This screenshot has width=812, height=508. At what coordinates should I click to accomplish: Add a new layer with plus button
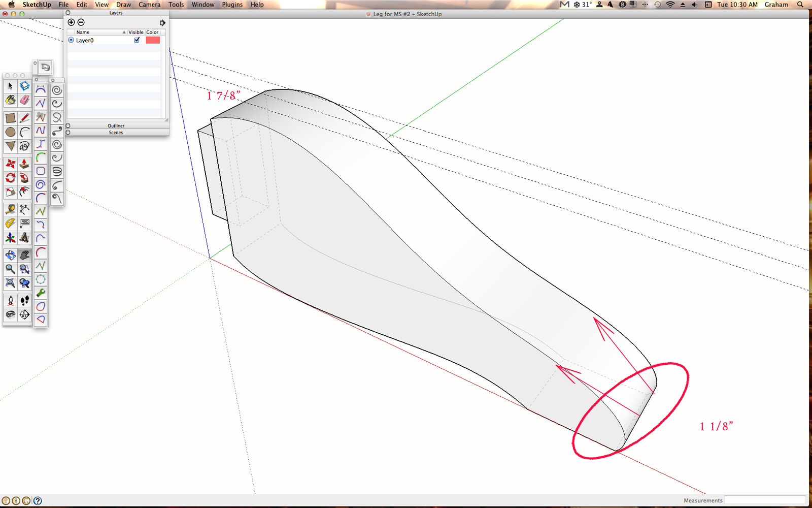pos(71,22)
